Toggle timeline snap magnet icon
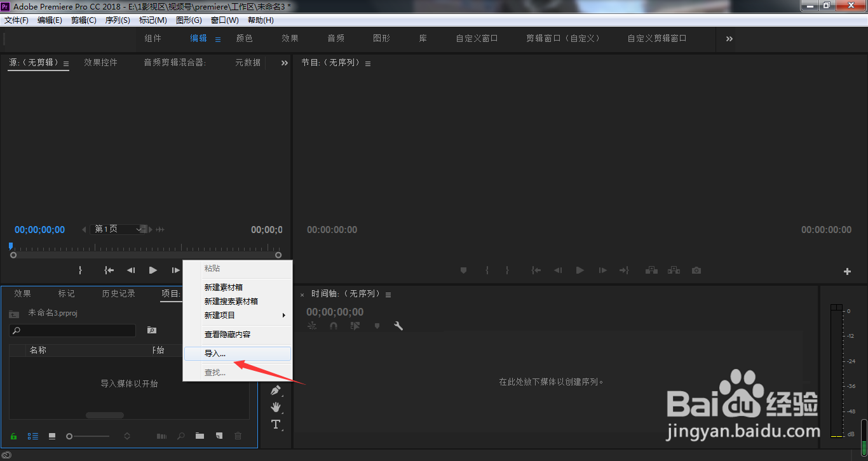 [x=334, y=326]
